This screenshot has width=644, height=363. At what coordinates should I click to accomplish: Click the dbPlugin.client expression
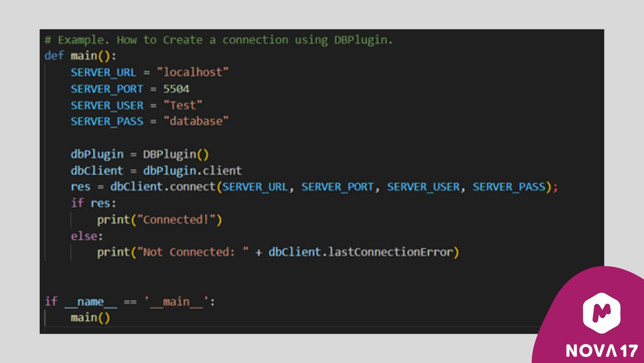(x=192, y=171)
